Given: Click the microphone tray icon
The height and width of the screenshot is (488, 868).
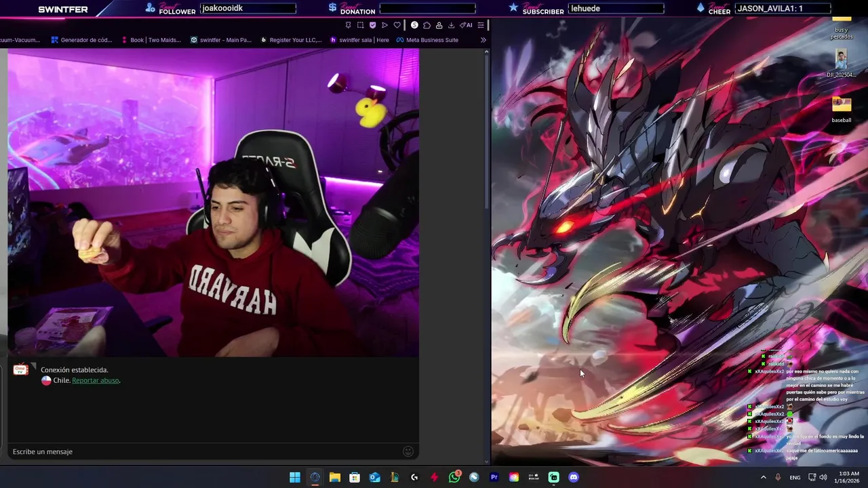Looking at the screenshot, I should point(778,477).
